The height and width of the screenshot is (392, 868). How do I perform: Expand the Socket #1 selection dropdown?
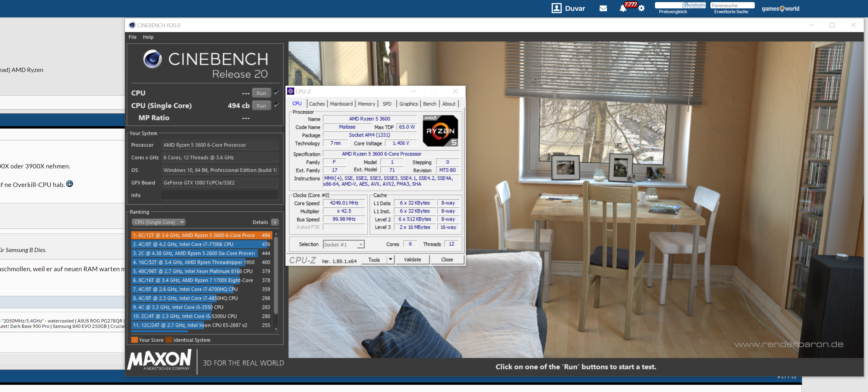point(360,244)
